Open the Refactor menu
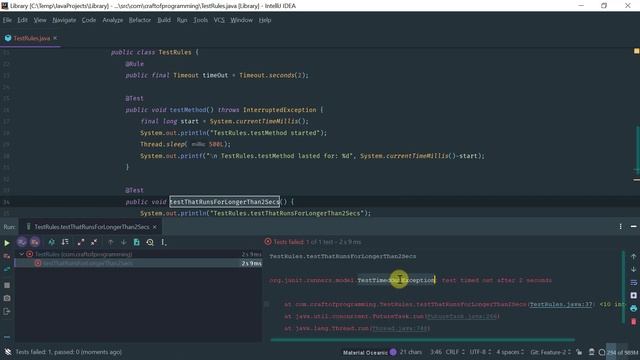The height and width of the screenshot is (360, 640). [x=140, y=20]
